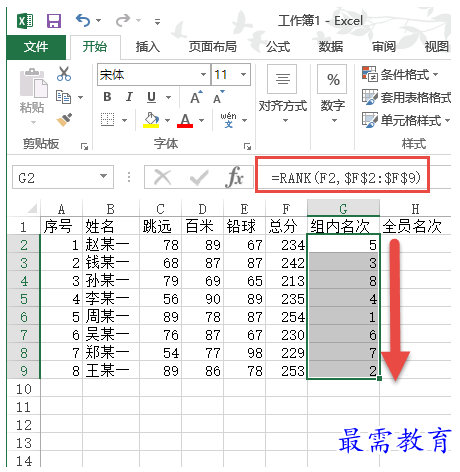Click the Insert Function fx icon
460x472 pixels.
[x=235, y=177]
